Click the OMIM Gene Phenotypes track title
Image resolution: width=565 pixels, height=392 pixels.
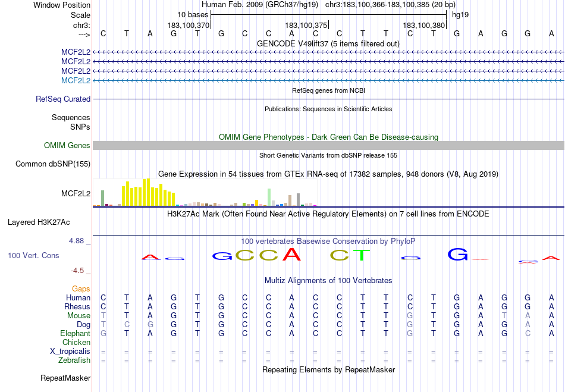point(328,137)
